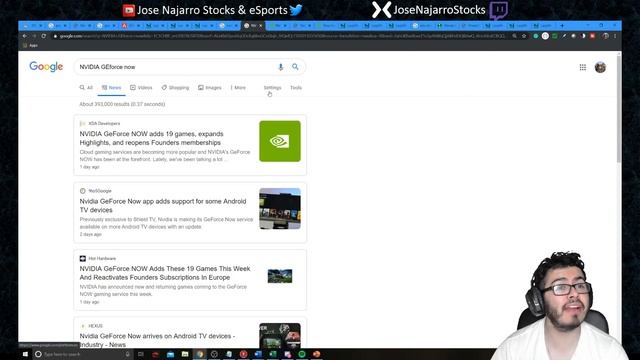The height and width of the screenshot is (360, 640).
Task: Open the Settings search dropdown
Action: pyautogui.click(x=272, y=88)
